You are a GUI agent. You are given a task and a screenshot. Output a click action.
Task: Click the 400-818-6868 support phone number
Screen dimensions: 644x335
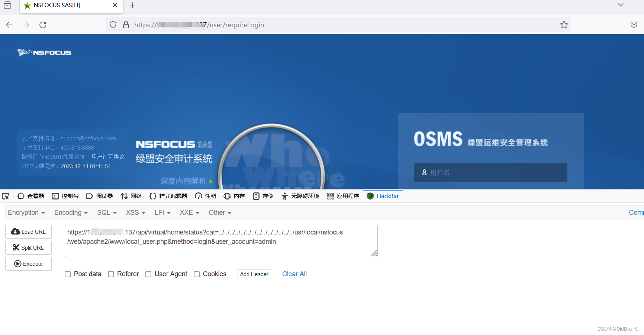coord(77,148)
